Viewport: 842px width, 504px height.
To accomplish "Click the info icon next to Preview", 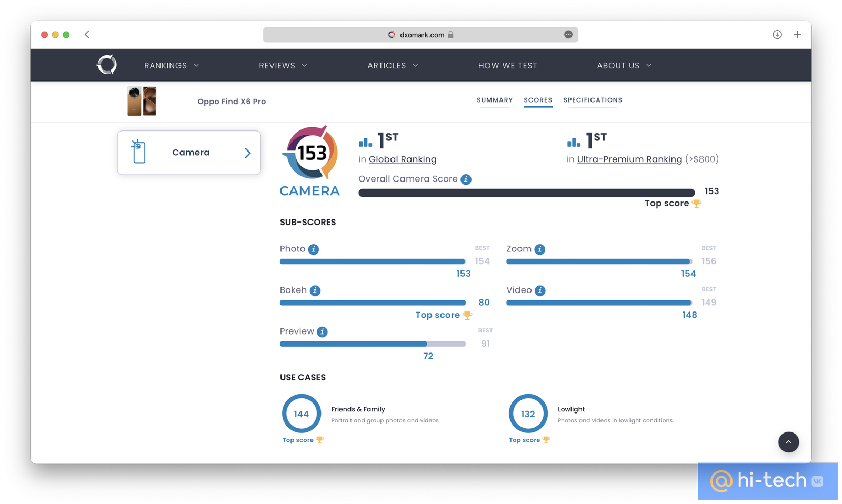I will pyautogui.click(x=323, y=332).
